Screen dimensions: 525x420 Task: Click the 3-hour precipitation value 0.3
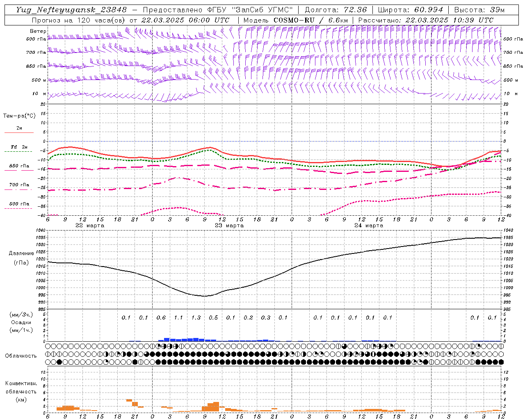[266, 317]
